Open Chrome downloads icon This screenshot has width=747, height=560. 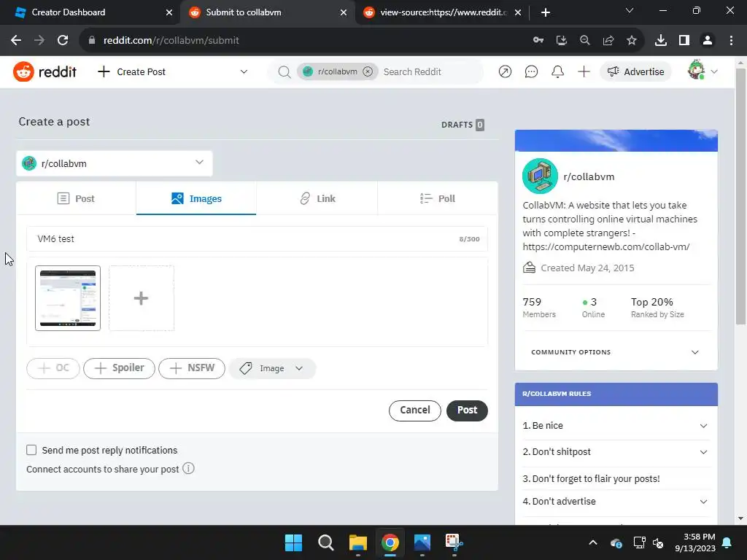661,41
